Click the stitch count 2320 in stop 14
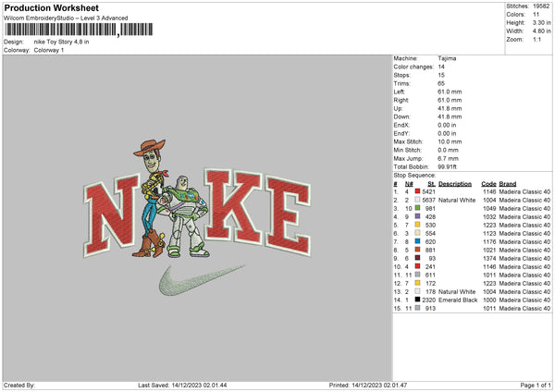This screenshot has height=392, width=555. (428, 300)
